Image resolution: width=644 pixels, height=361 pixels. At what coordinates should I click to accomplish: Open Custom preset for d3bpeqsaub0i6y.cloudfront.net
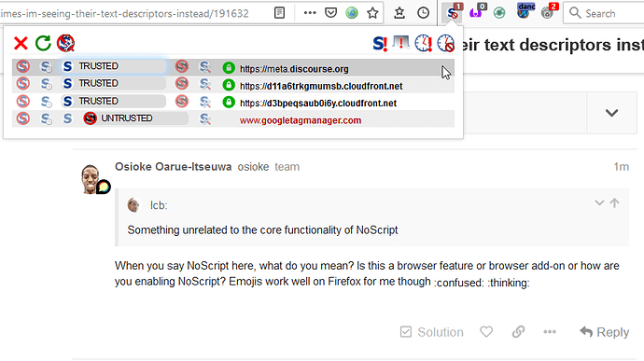pyautogui.click(x=205, y=102)
